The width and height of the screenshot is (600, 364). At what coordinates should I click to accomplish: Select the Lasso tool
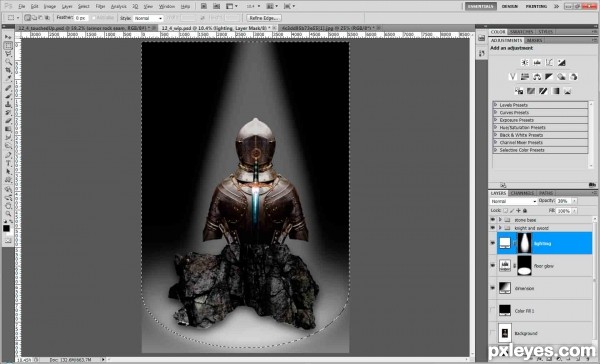tap(8, 54)
